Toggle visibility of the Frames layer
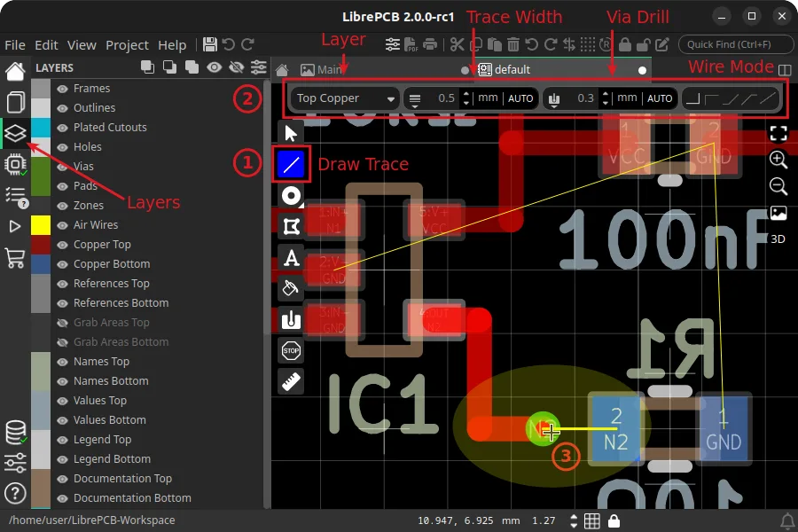This screenshot has height=532, width=798. pyautogui.click(x=63, y=89)
